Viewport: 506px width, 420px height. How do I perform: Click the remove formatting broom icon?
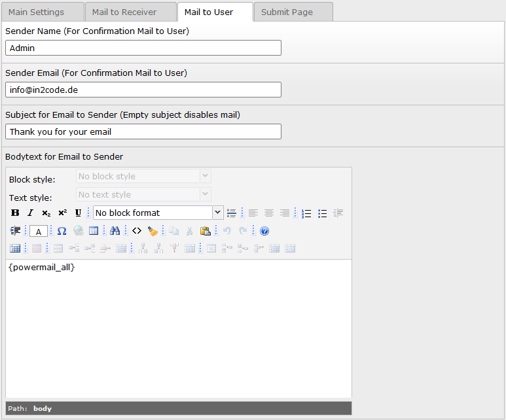point(153,231)
